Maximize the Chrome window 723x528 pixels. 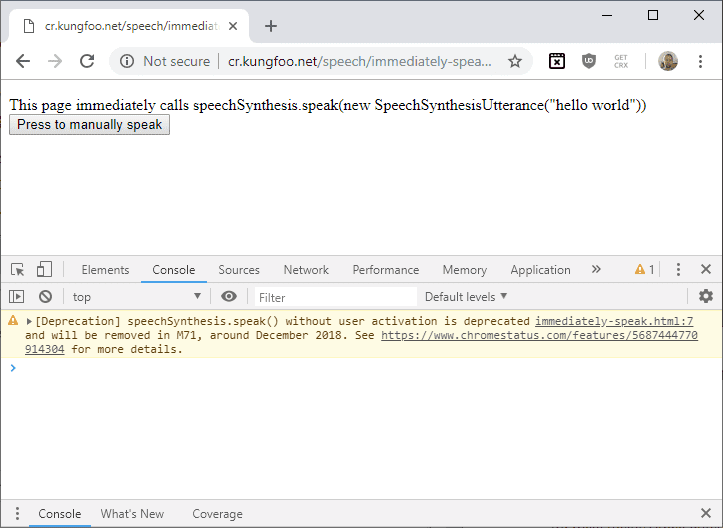(652, 15)
